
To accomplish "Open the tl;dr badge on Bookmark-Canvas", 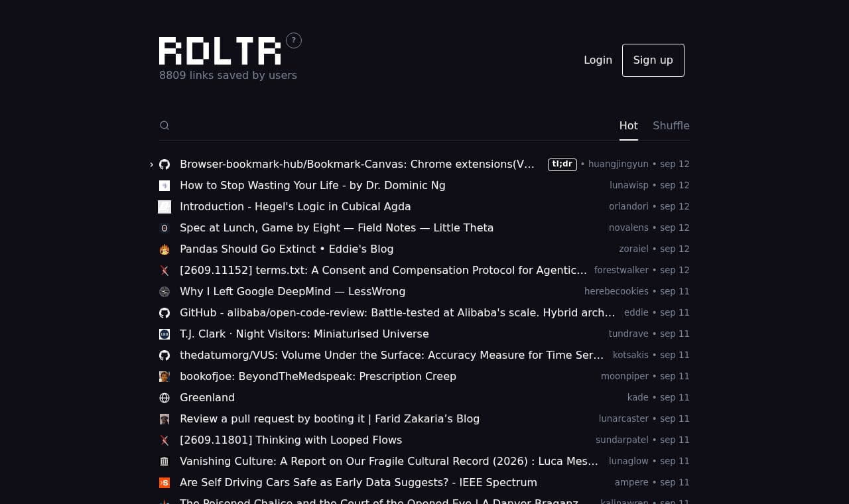I will pos(562,164).
